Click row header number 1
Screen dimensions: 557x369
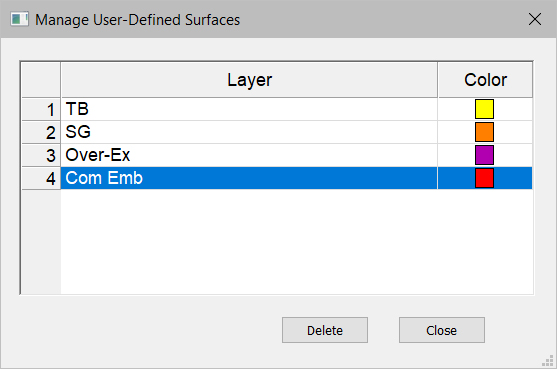coord(41,109)
